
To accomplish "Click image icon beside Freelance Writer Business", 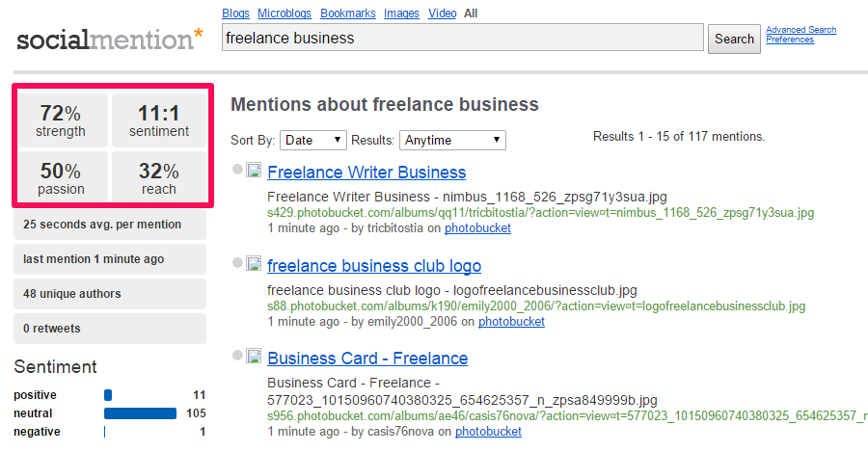I will (254, 172).
